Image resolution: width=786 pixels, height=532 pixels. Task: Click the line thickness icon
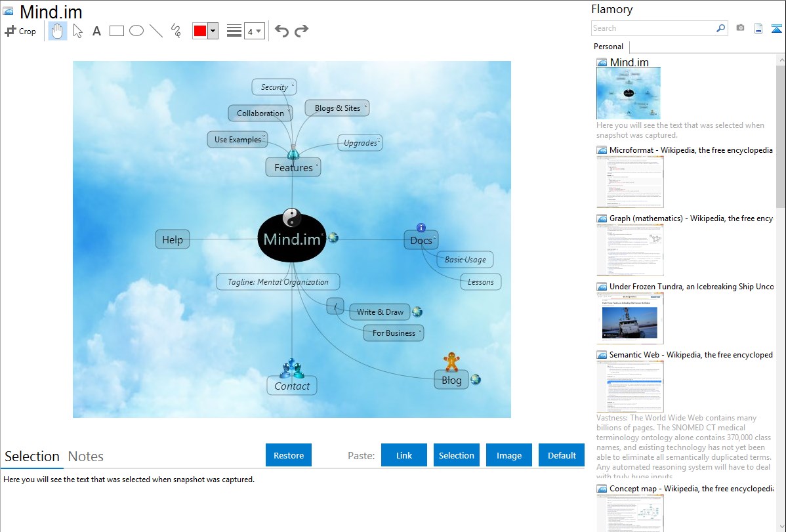[234, 31]
